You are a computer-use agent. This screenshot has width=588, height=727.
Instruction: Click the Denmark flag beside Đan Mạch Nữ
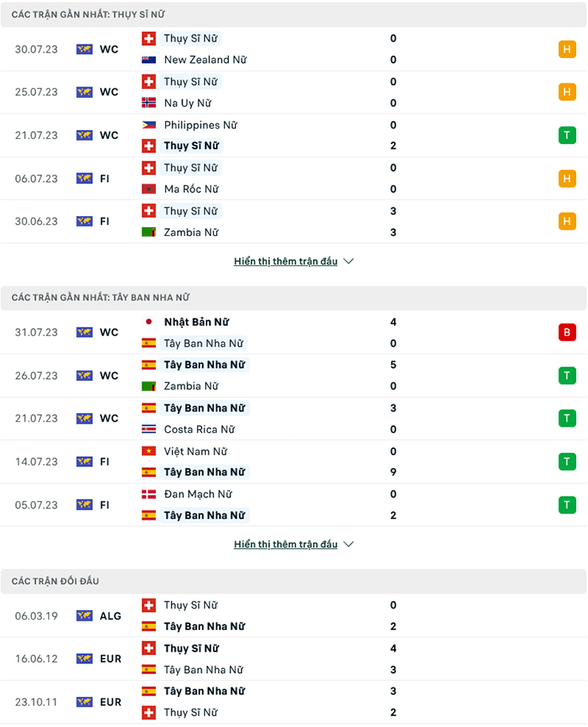pos(149,494)
